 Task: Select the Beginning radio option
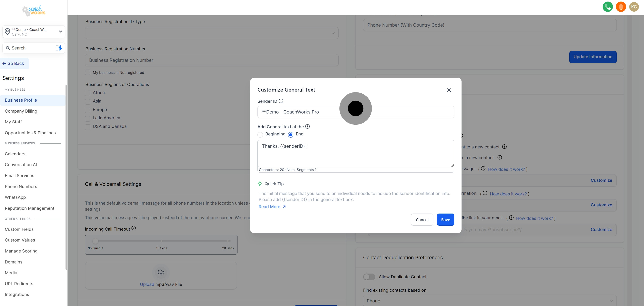(260, 135)
